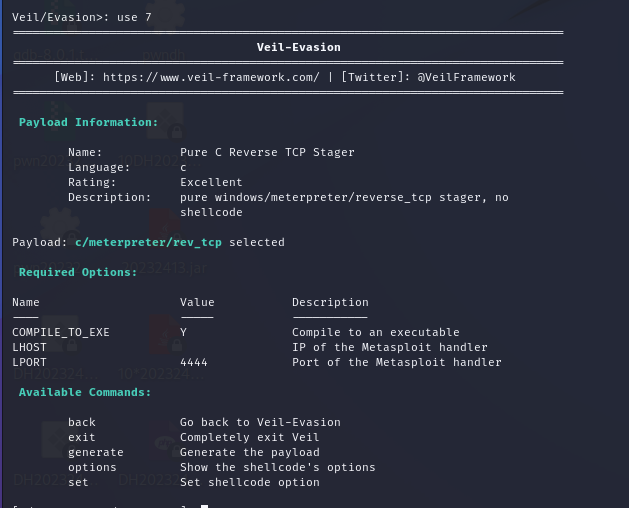This screenshot has height=508, width=629.
Task: Click the LHOST option name
Action: coord(29,347)
